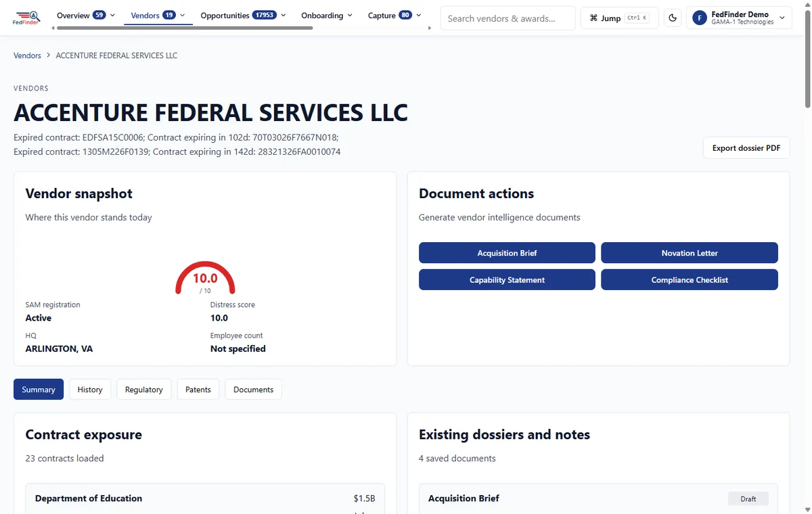This screenshot has width=812, height=514.
Task: Generate the Compliance Checklist document
Action: click(690, 280)
